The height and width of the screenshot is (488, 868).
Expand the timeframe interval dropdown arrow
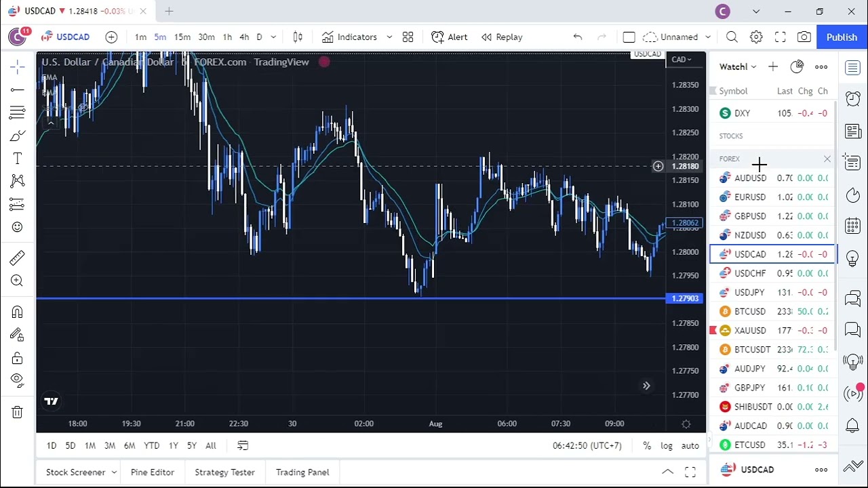(x=273, y=37)
